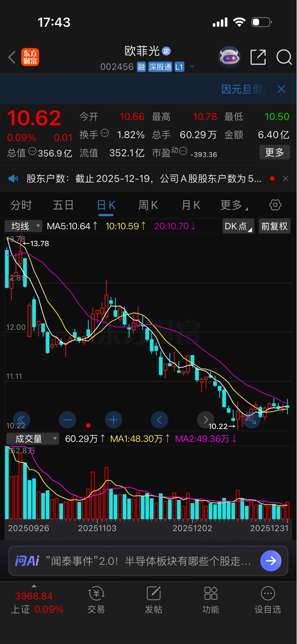Select the 日K tab

click(106, 205)
